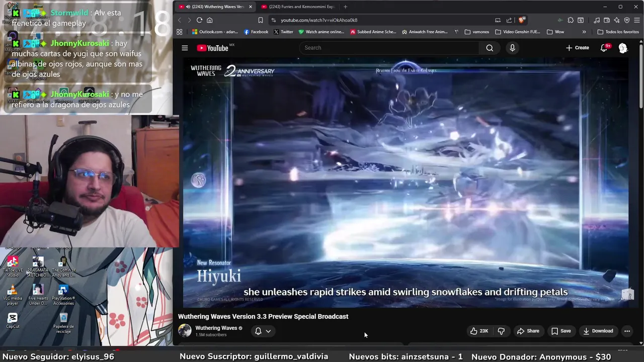Open PlayStation Accessories desktop shortcut
Image resolution: width=644 pixels, height=362 pixels.
(63, 295)
